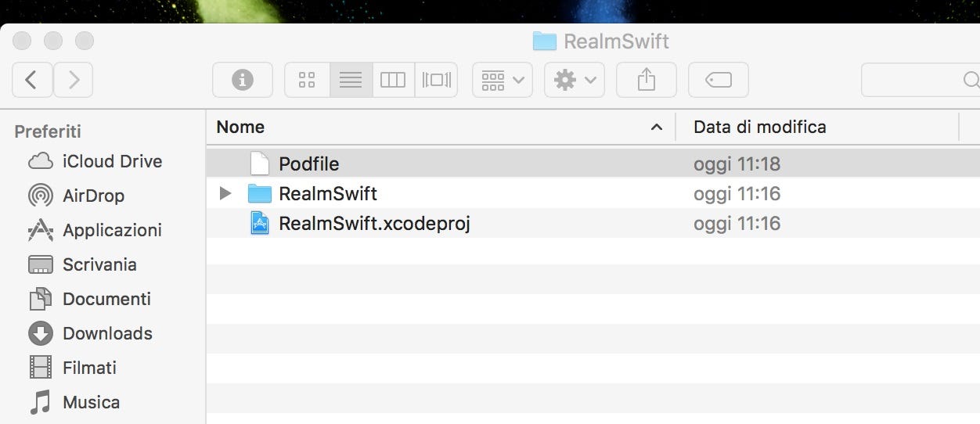Switch to column view mode
This screenshot has width=980, height=424.
pos(393,80)
